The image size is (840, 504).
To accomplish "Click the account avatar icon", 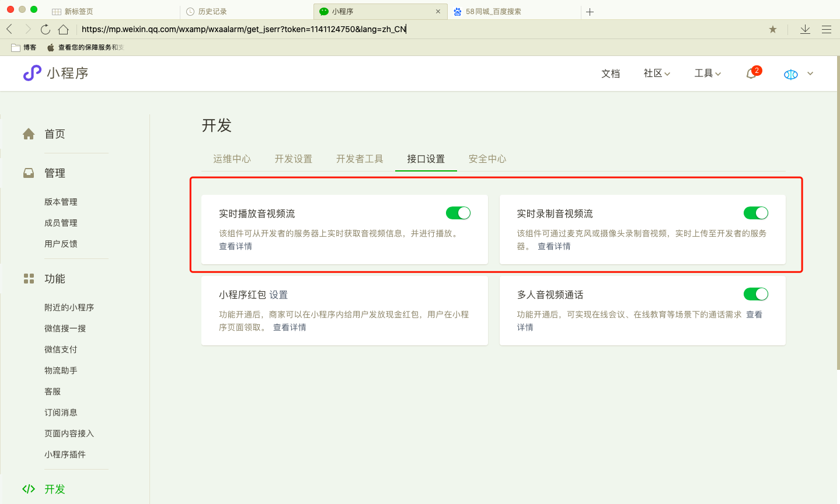I will 791,74.
